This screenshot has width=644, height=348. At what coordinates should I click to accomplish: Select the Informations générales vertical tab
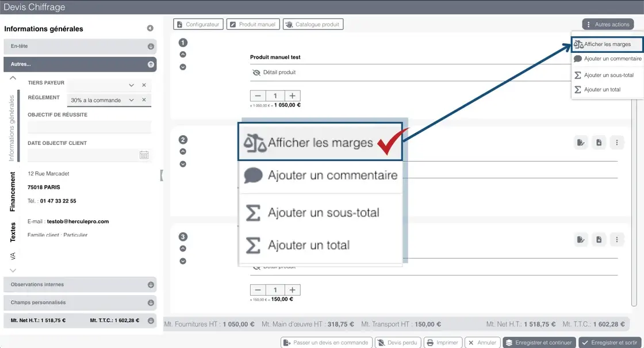click(x=12, y=128)
